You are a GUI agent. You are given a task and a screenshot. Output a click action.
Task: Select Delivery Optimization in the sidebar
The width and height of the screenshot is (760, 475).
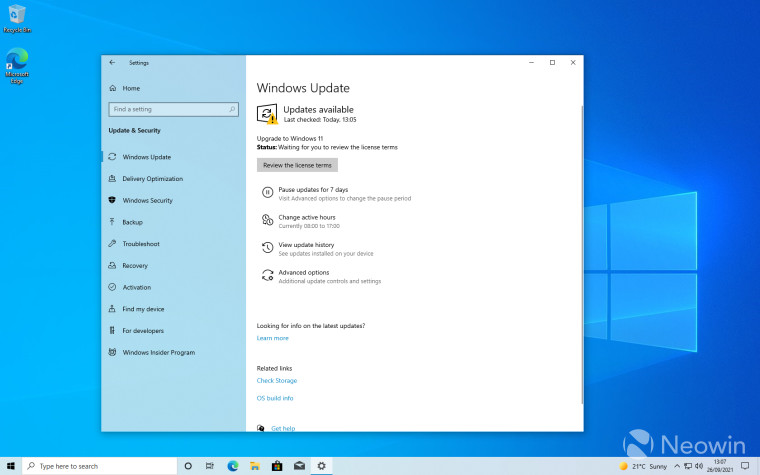point(153,179)
